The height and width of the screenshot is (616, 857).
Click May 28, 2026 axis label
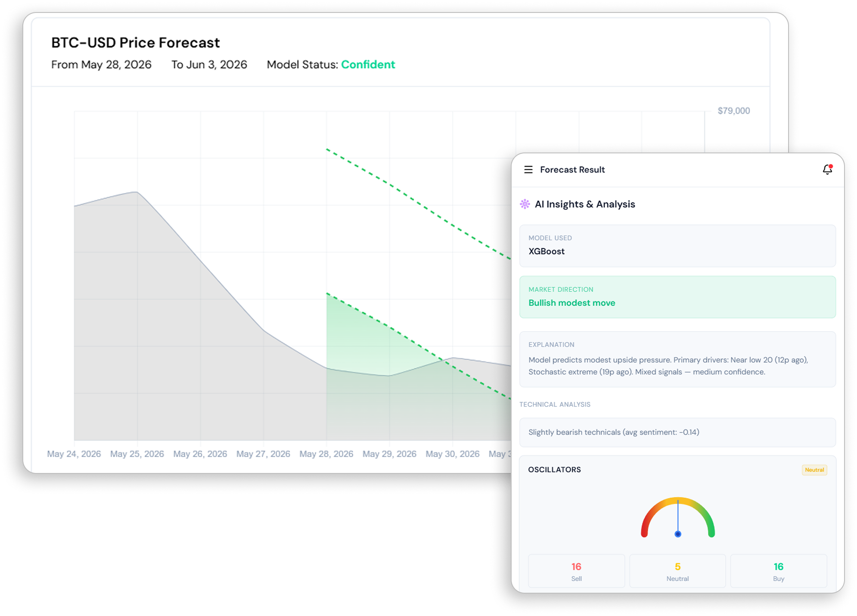coord(326,454)
